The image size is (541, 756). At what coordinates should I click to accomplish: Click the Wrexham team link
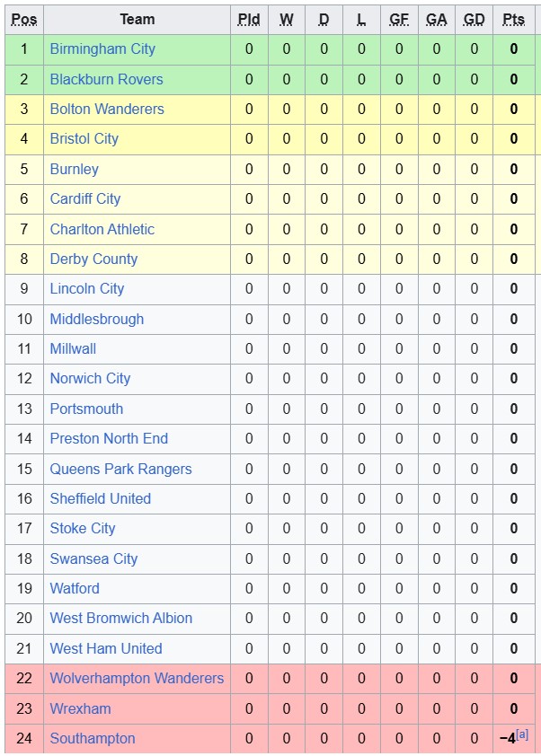pyautogui.click(x=80, y=708)
